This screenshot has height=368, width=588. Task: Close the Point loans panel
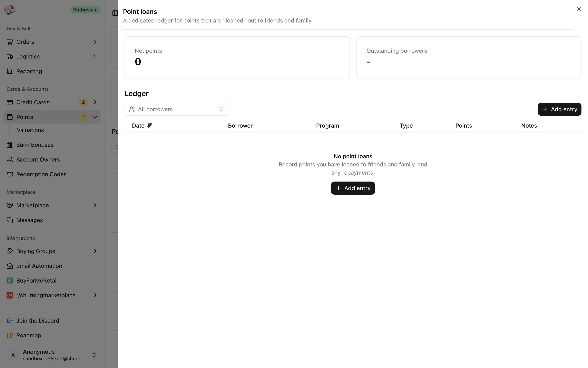(x=579, y=9)
